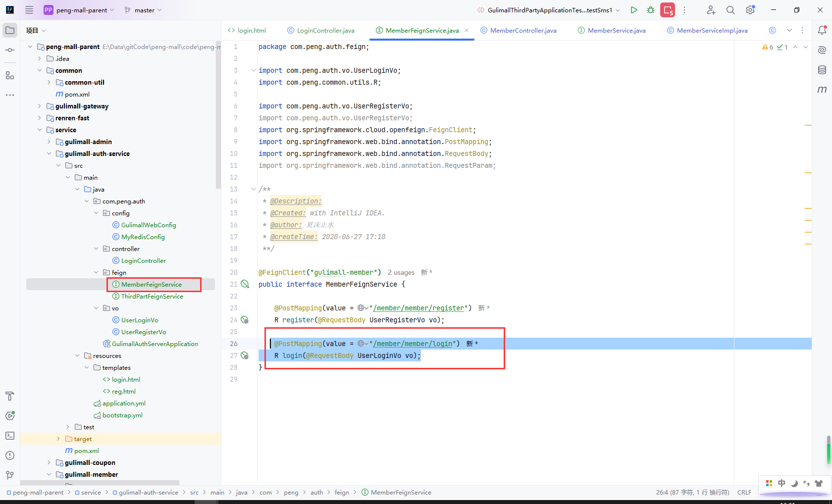Viewport: 832px width, 504px height.
Task: Open the Maven tool window
Action: (822, 90)
